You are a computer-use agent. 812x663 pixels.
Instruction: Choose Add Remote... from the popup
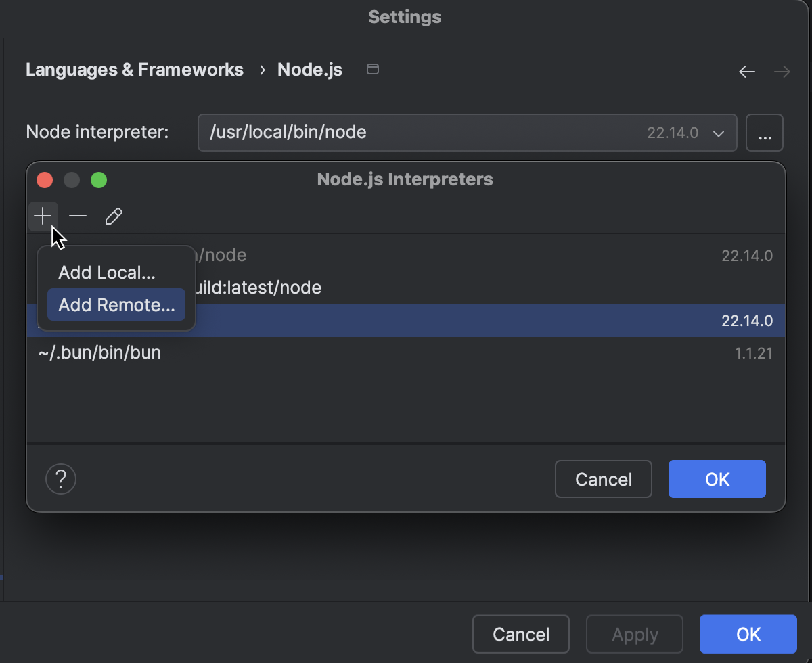(116, 305)
